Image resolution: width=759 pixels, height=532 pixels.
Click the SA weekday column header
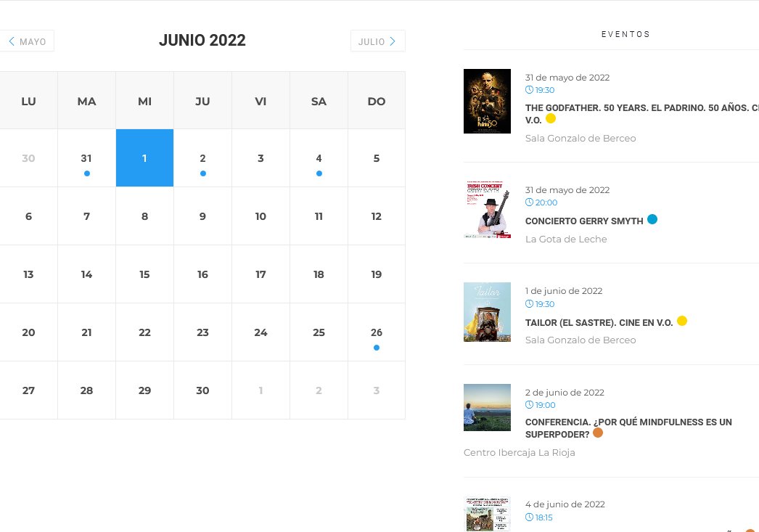[319, 101]
